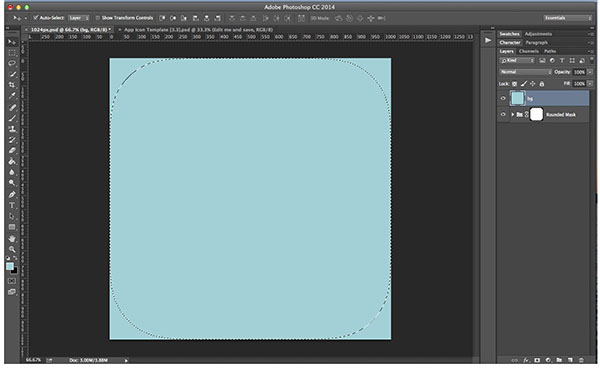Hide the bg layer via eye icon
The height and width of the screenshot is (368, 600).
(x=503, y=98)
